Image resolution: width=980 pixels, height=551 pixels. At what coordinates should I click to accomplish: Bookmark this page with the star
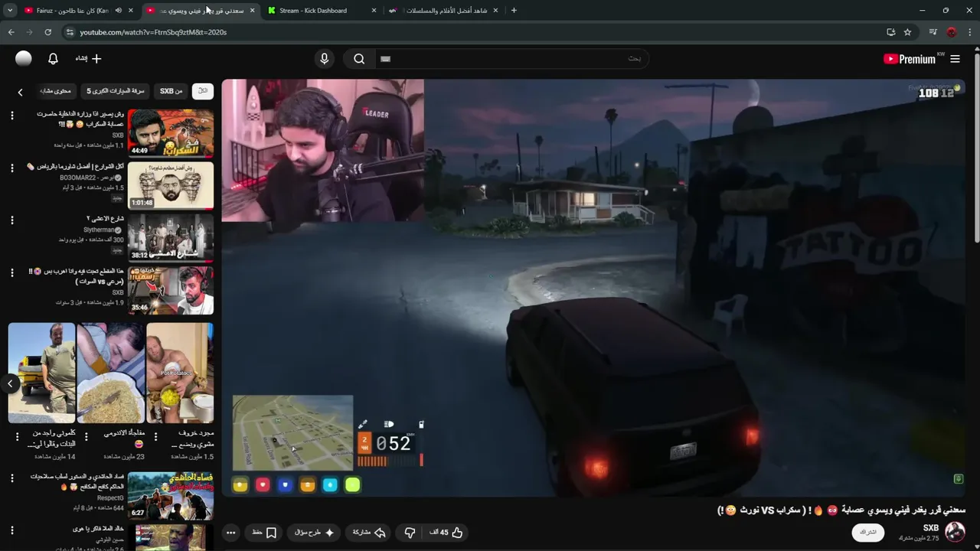pos(907,32)
